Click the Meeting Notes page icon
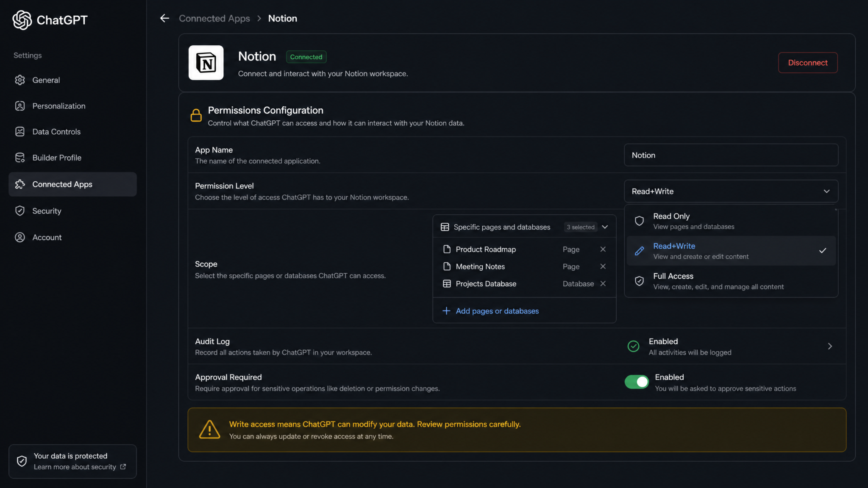Image resolution: width=868 pixels, height=488 pixels. click(447, 266)
